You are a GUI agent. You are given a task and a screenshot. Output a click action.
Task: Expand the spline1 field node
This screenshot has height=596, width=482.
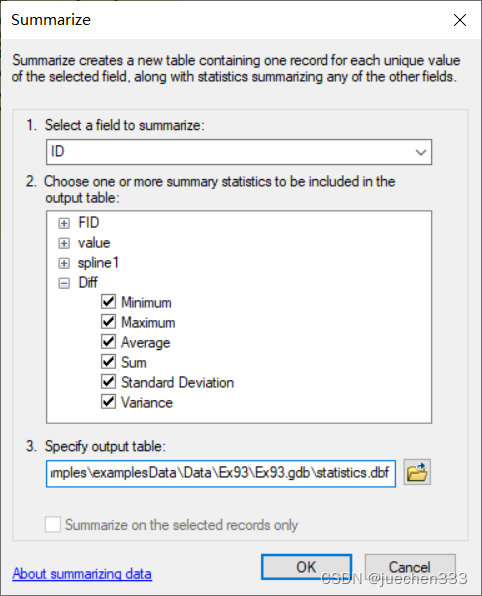pos(64,263)
